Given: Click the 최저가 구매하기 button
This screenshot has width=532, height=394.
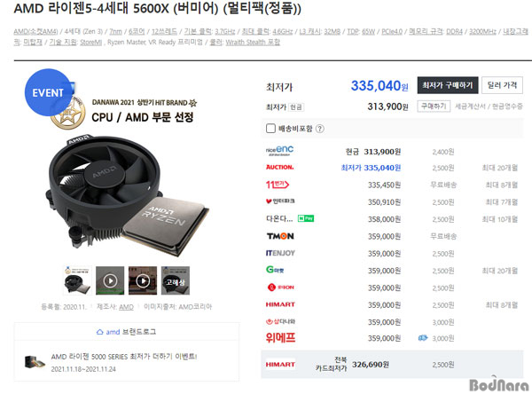Looking at the screenshot, I should tap(448, 85).
